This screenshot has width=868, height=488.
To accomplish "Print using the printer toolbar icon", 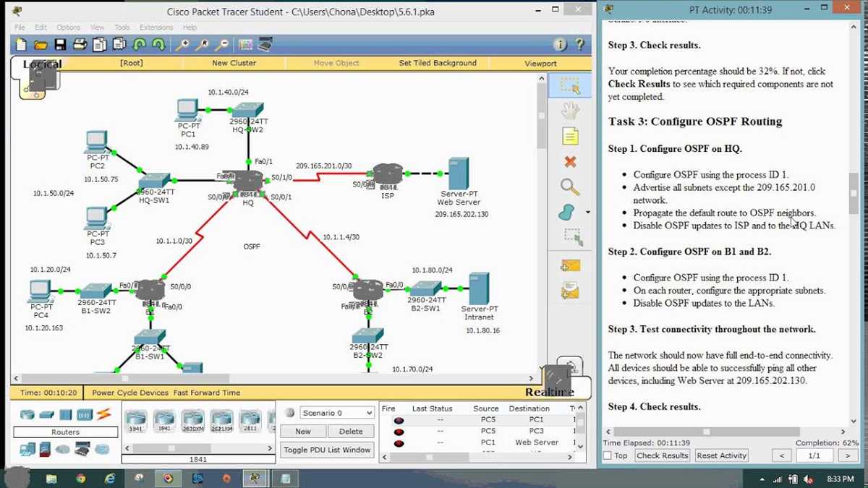I will 80,45.
